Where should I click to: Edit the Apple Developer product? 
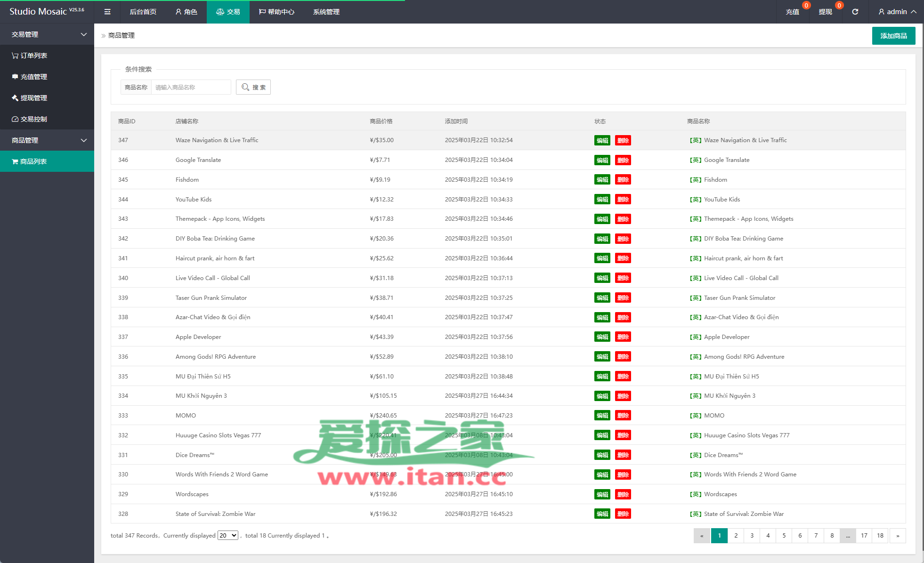pos(602,337)
